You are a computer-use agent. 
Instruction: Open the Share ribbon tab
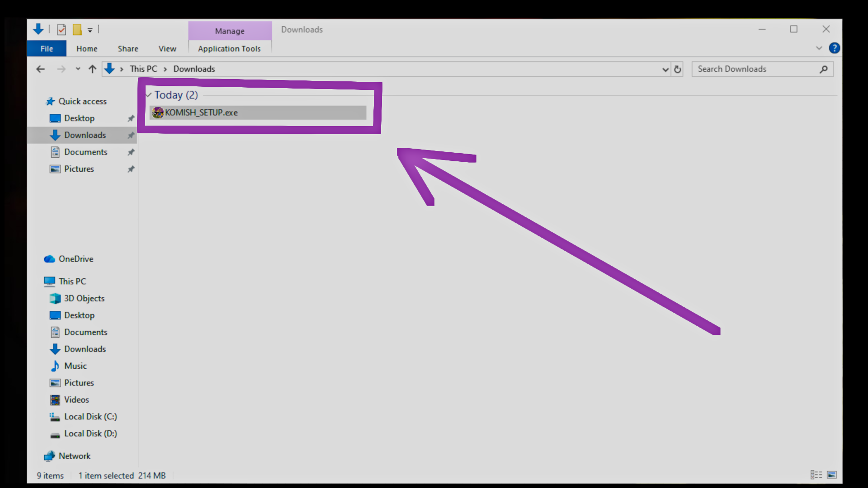point(128,48)
